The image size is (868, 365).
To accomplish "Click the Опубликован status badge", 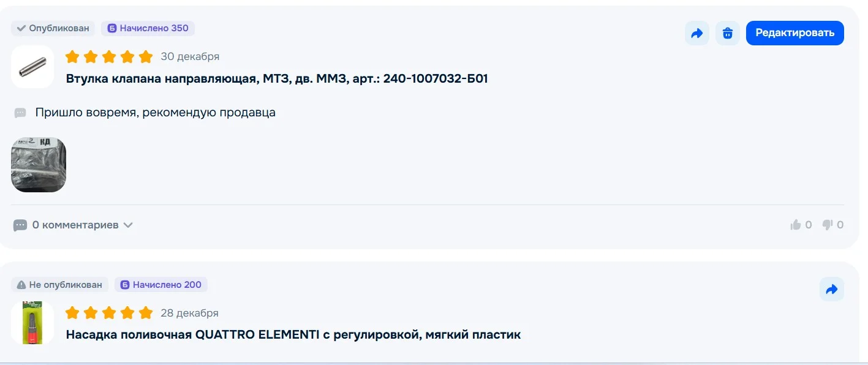I will (x=53, y=28).
